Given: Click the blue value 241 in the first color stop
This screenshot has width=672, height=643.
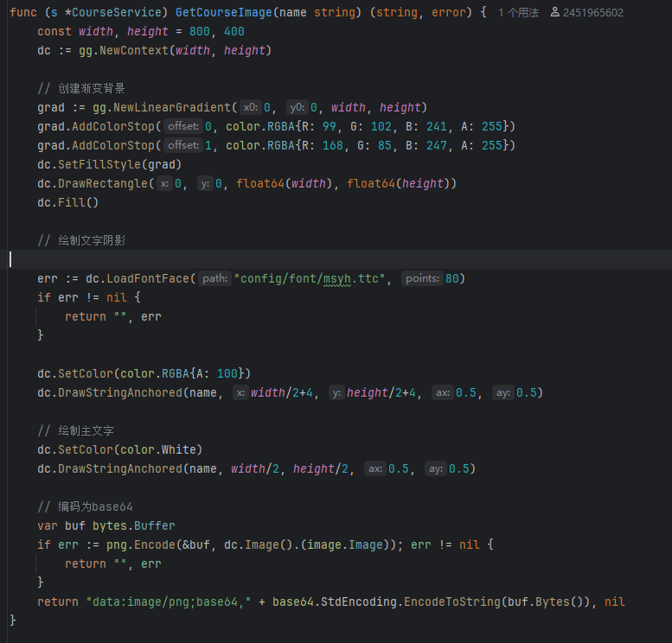Looking at the screenshot, I should [x=436, y=126].
